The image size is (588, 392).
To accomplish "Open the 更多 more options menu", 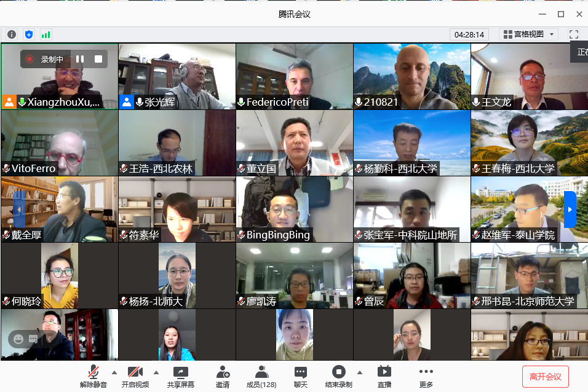I will coord(426,376).
